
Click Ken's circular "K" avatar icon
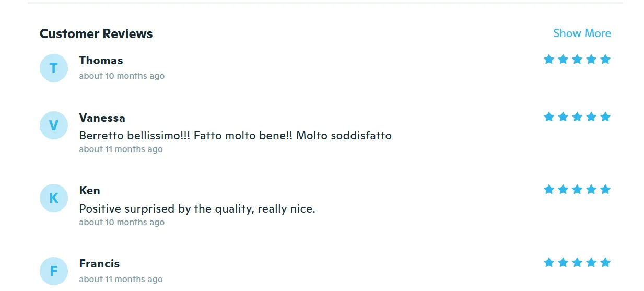[54, 198]
